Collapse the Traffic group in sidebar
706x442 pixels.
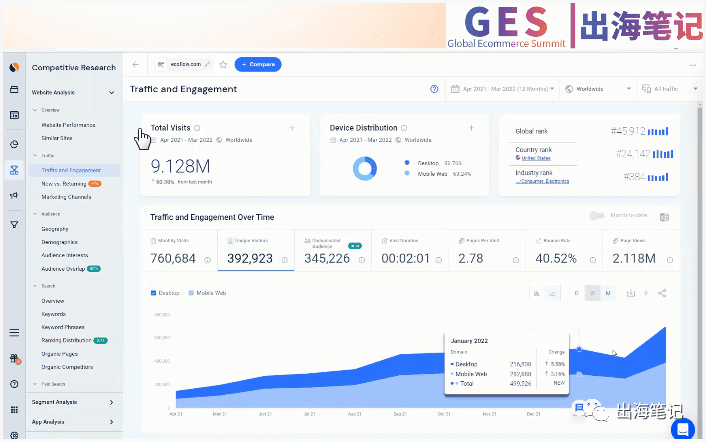coord(35,155)
